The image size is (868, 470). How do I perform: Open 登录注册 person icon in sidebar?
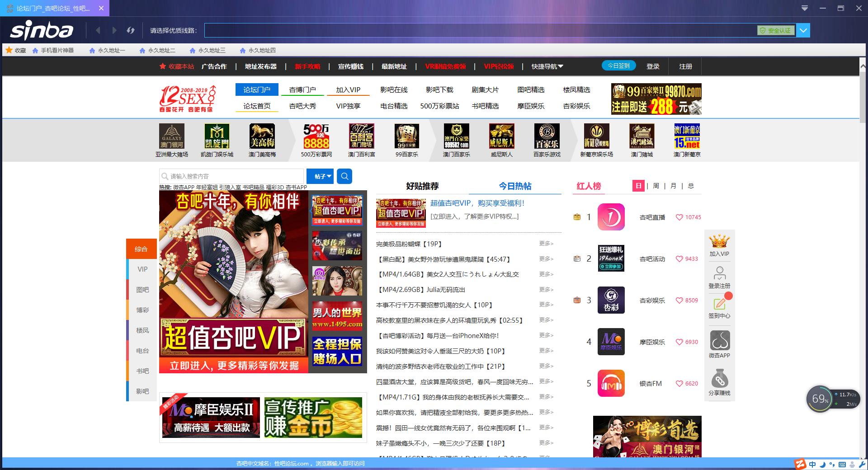click(719, 273)
